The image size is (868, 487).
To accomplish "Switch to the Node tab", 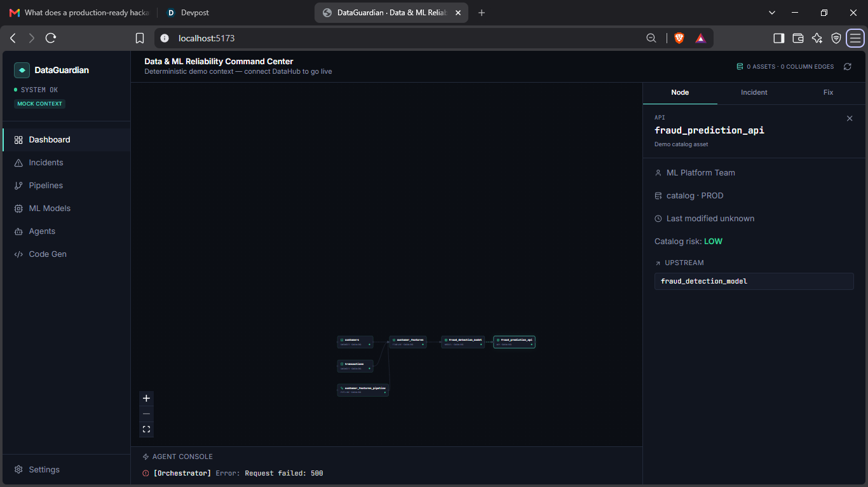I will tap(680, 93).
